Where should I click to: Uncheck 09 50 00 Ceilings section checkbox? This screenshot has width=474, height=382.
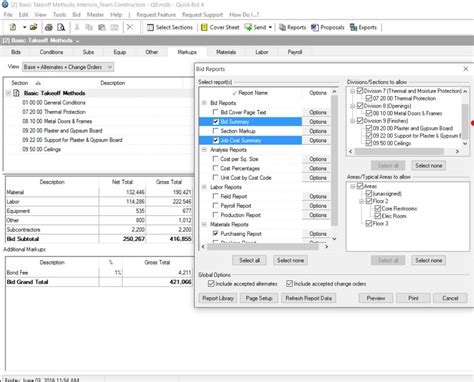pos(369,143)
